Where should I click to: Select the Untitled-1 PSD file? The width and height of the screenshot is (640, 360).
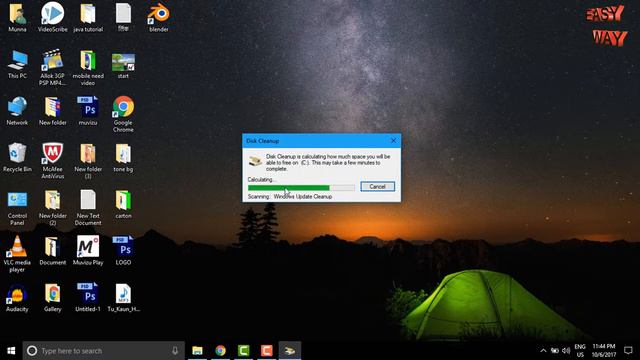[x=88, y=298]
